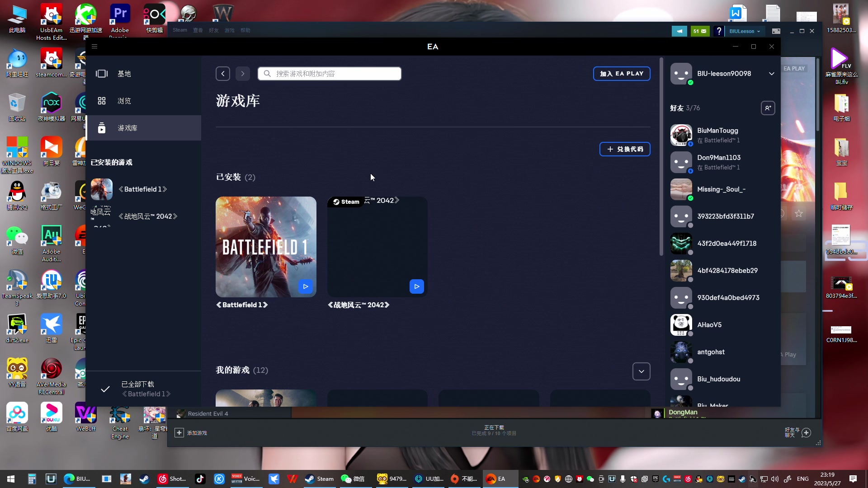Image resolution: width=868 pixels, height=488 pixels.
Task: Open the Adobe Premiere desktop icon
Action: tap(120, 21)
